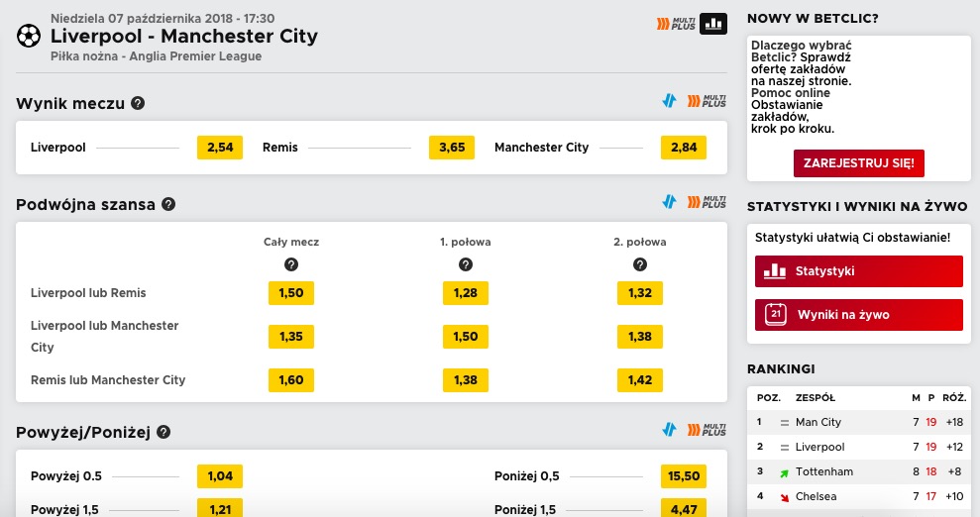Open the match statistics chart icon
The image size is (980, 517).
pos(713,24)
